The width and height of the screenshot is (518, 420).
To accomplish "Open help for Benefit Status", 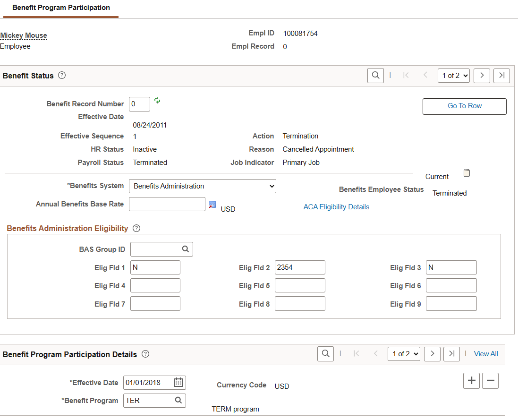I will click(x=62, y=75).
